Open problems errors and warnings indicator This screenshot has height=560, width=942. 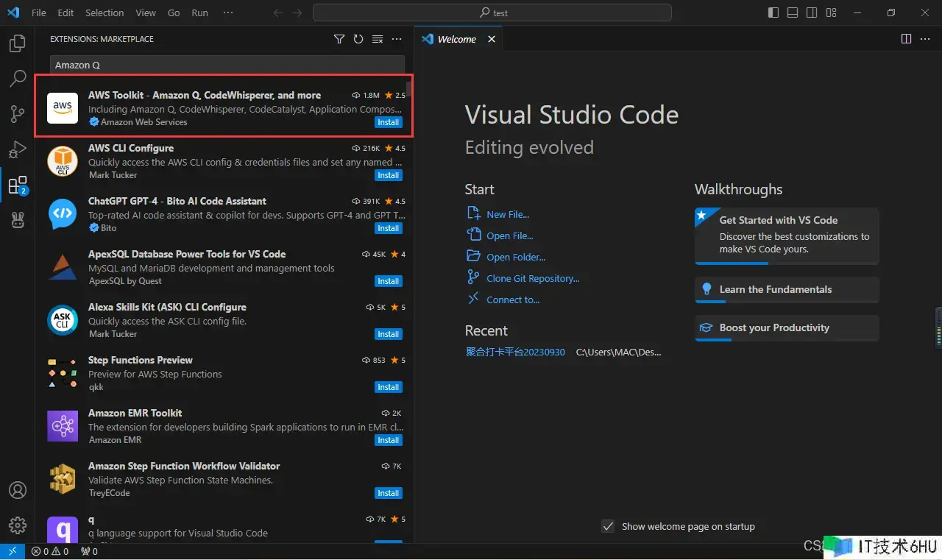coord(49,551)
